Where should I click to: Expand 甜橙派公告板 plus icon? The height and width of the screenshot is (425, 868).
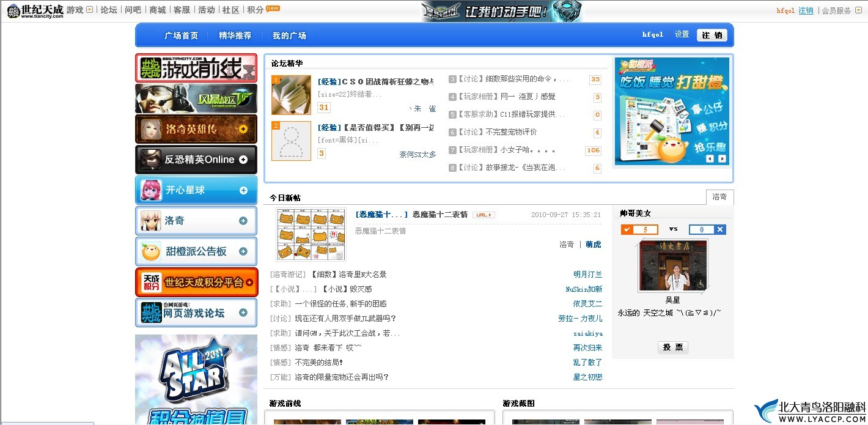click(x=243, y=251)
